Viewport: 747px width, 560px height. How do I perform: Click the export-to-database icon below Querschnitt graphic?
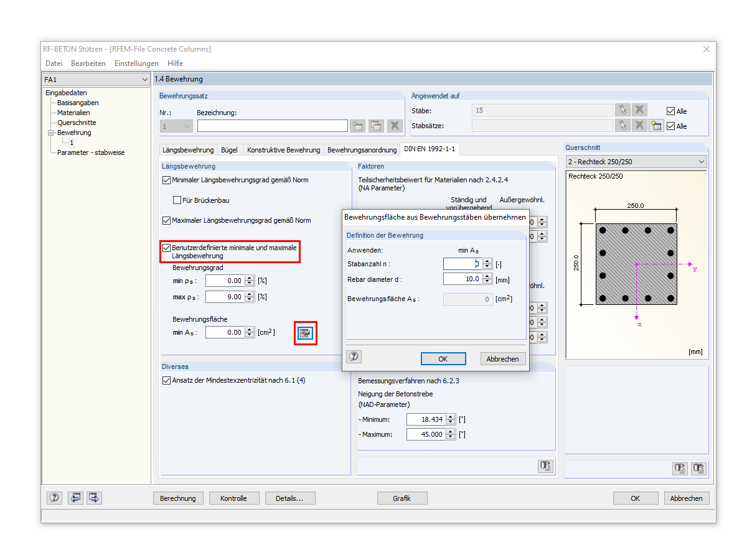[680, 468]
